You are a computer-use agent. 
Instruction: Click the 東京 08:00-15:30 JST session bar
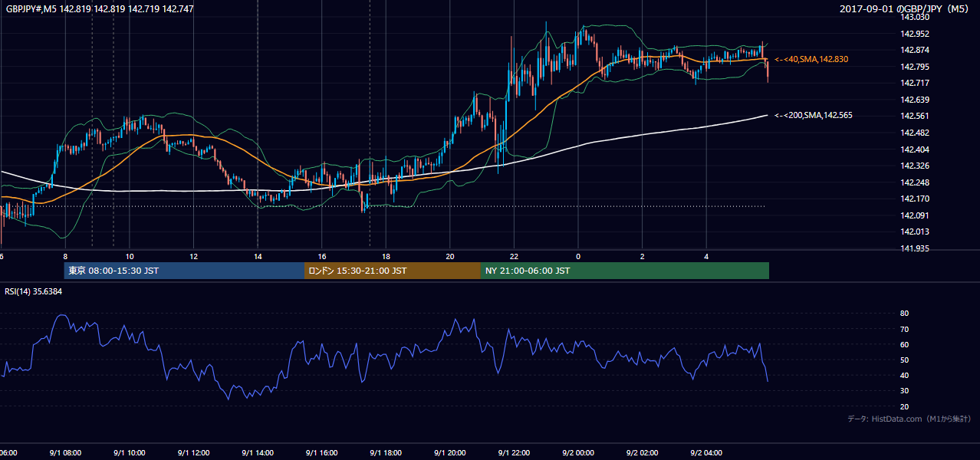(184, 271)
